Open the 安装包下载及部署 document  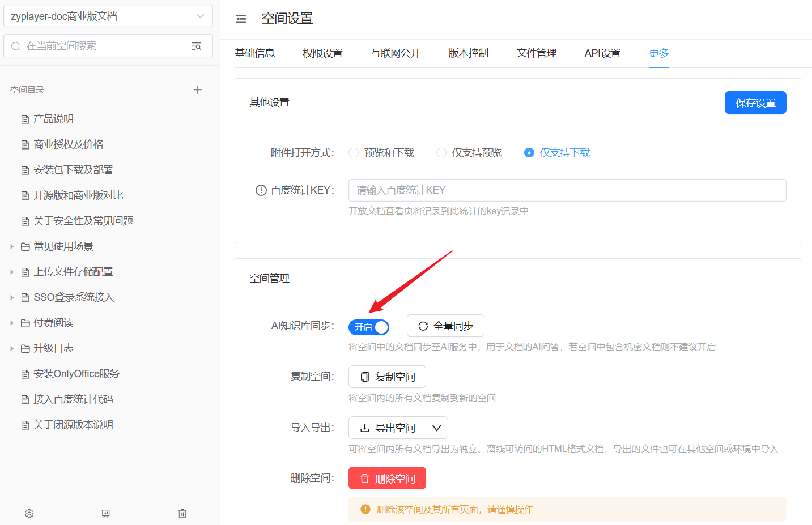point(73,170)
